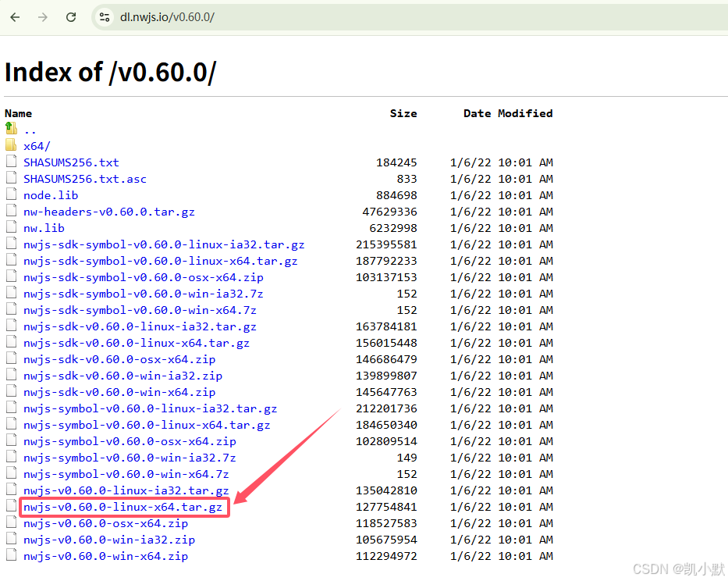Download nwjs-sdk-symbol-v0.60.0-linux-ia32.tar.gz
Screen dimensions: 728x581
[x=164, y=244]
